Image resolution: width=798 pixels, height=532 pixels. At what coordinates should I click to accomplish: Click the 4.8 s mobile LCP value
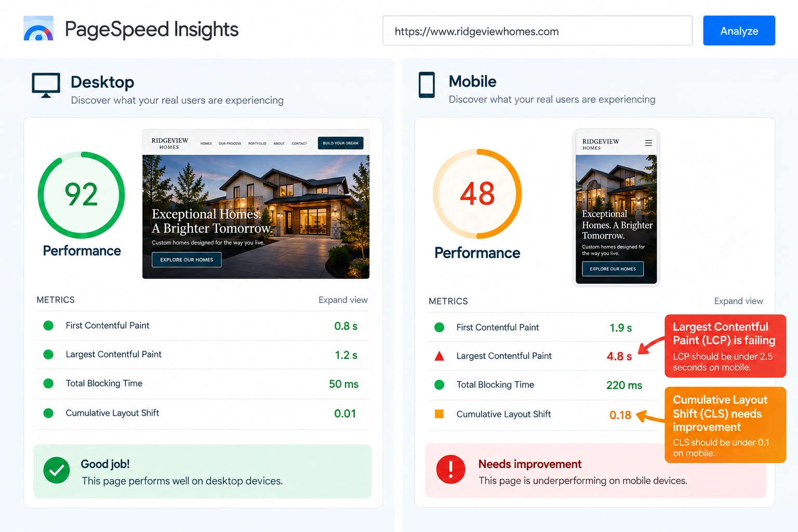(x=619, y=356)
